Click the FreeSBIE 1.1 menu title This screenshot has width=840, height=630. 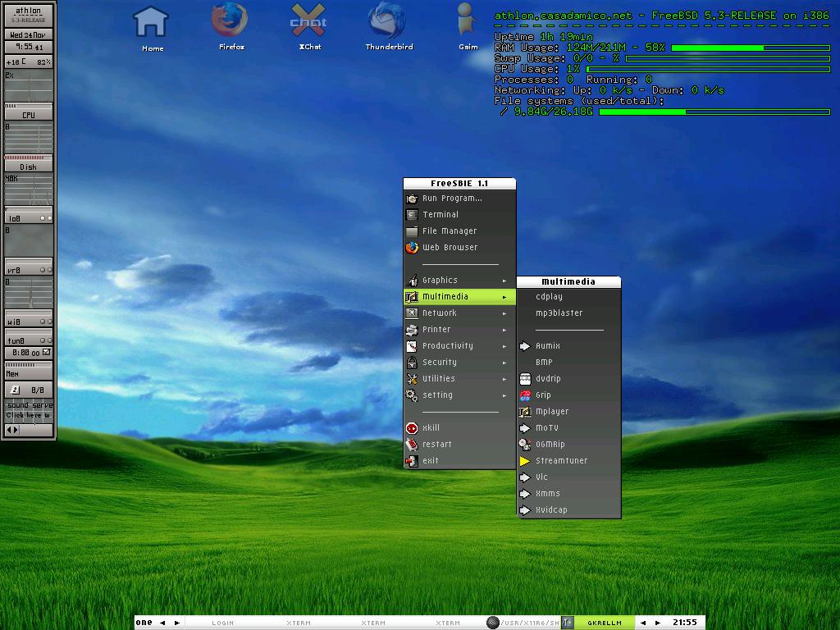point(459,183)
